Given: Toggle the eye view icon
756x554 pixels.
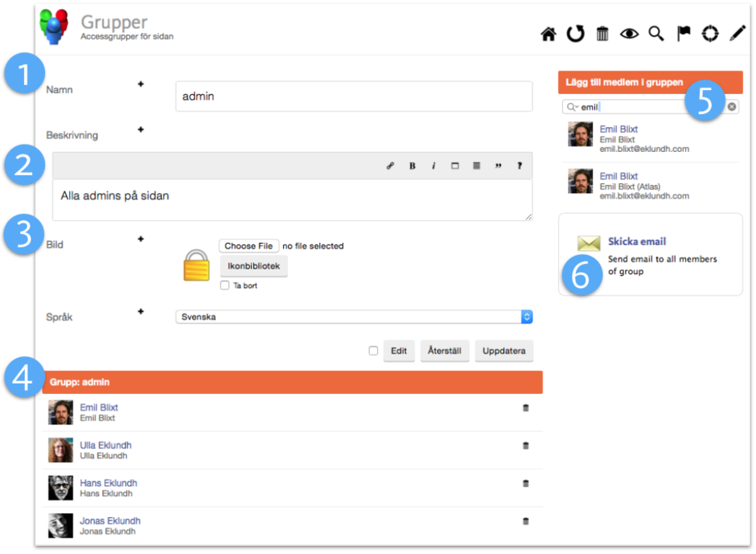Looking at the screenshot, I should [x=629, y=34].
